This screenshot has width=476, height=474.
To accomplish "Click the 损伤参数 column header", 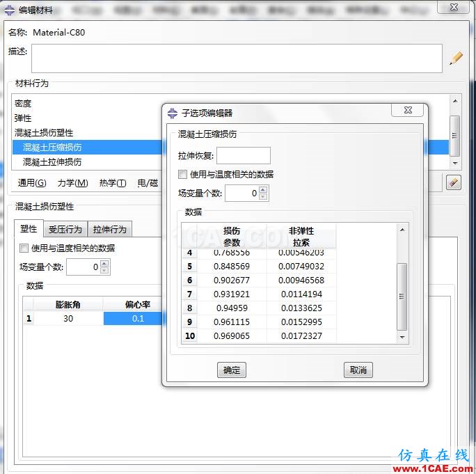I will click(x=232, y=237).
